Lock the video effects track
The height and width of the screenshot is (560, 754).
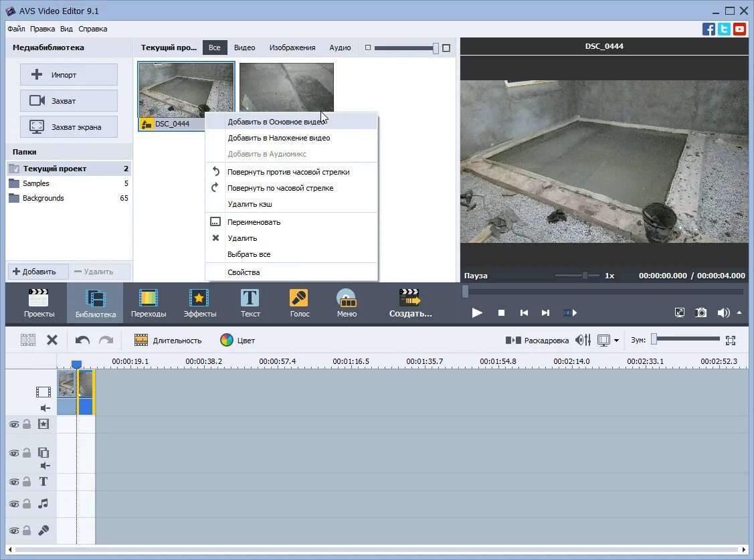[x=27, y=424]
